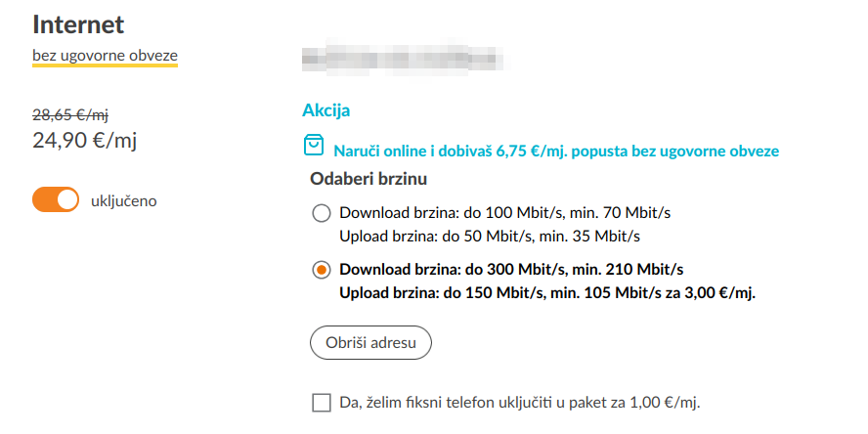The height and width of the screenshot is (434, 868).
Task: Click the bold "Download brzina: do 300 Mbit/s" text
Action: tap(511, 270)
